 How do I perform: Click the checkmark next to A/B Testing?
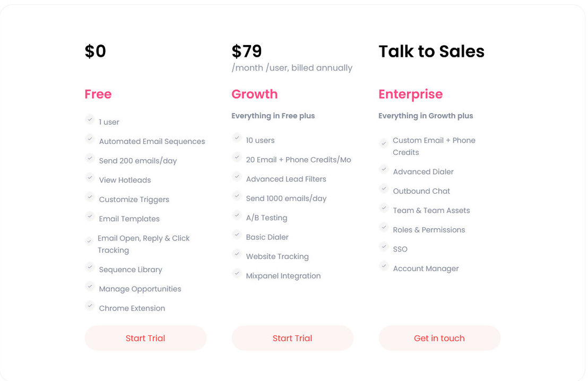(237, 215)
